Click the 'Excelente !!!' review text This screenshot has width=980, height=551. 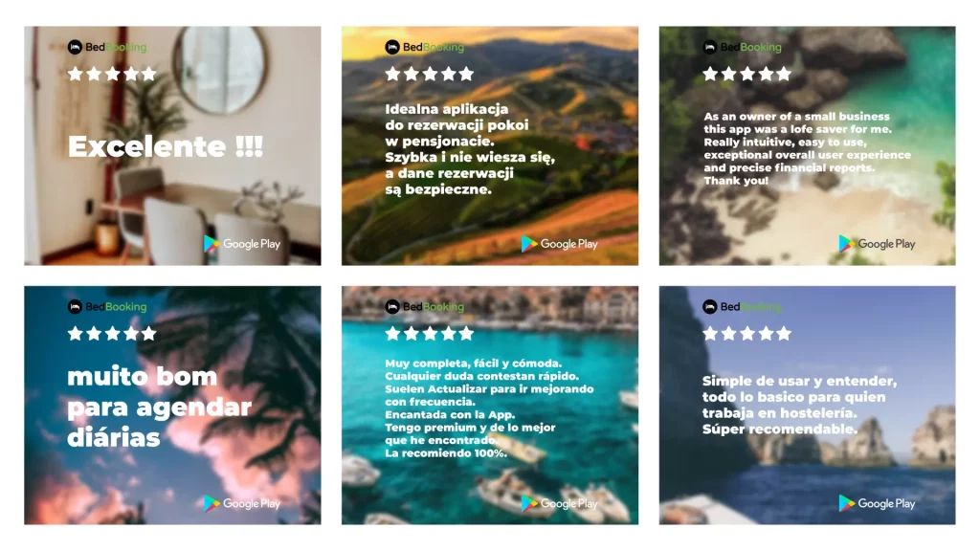tap(165, 146)
